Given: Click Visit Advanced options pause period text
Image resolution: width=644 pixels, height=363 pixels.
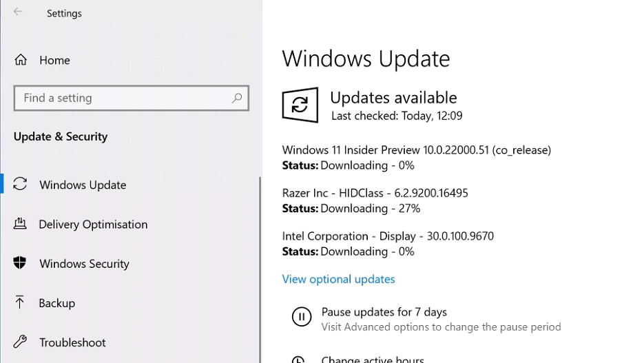Looking at the screenshot, I should pos(441,327).
